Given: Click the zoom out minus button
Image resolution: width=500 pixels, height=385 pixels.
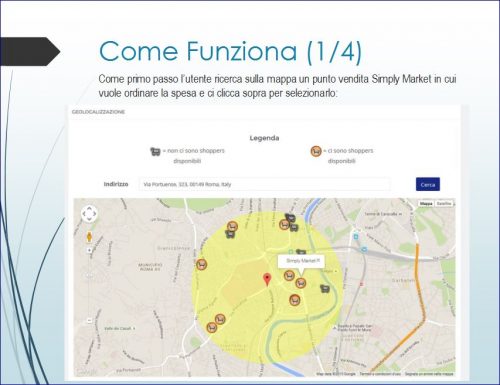Looking at the screenshot, I should pos(89,320).
